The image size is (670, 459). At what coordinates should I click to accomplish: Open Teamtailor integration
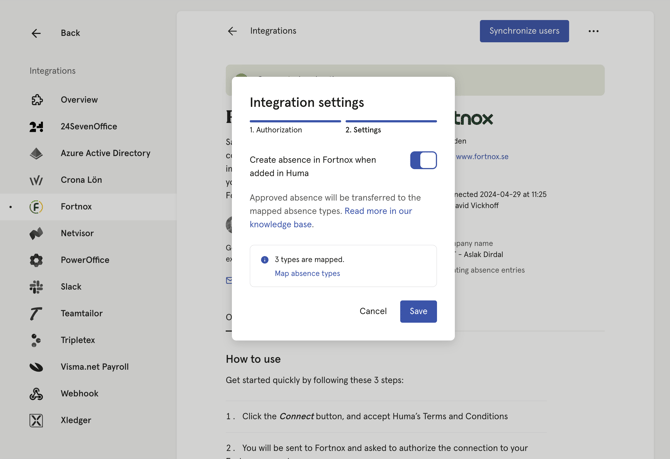[88, 313]
